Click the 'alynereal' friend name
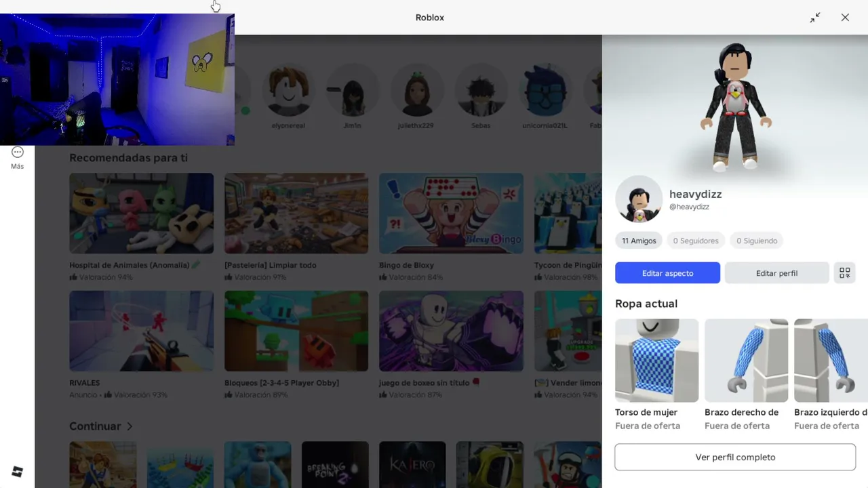 coord(288,125)
